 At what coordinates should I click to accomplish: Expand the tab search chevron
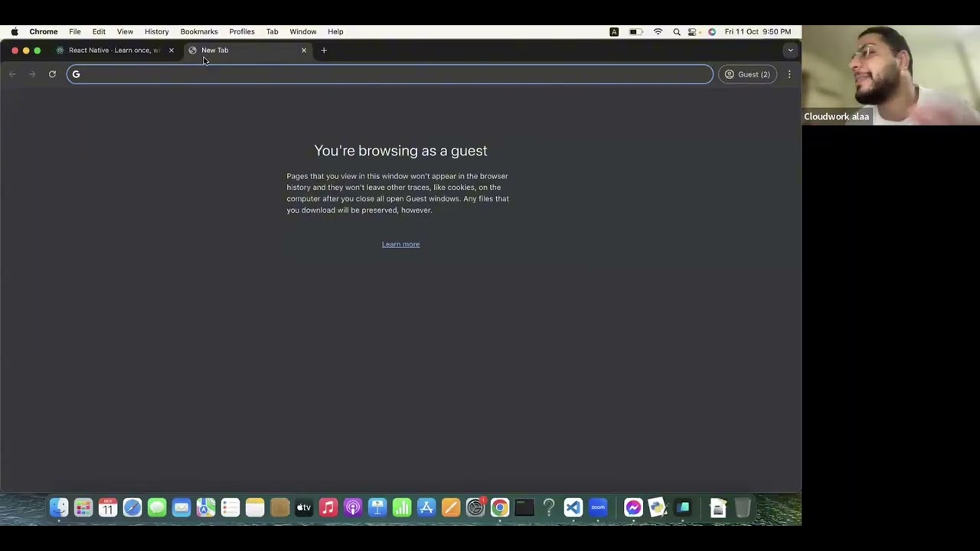(790, 51)
